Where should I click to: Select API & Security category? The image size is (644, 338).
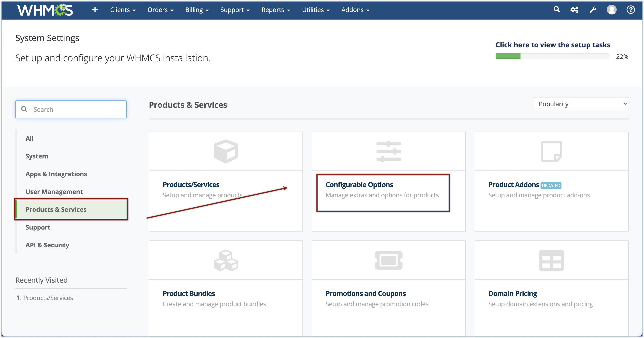coord(47,245)
